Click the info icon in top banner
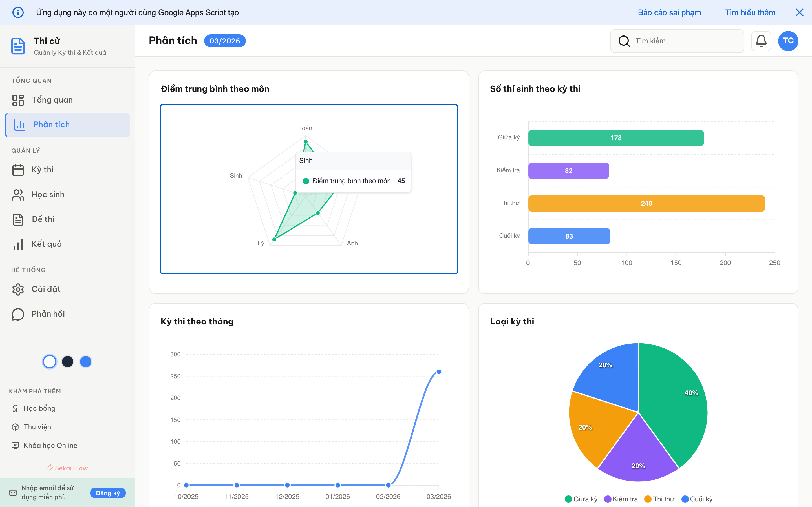This screenshot has width=812, height=507. pyautogui.click(x=18, y=12)
